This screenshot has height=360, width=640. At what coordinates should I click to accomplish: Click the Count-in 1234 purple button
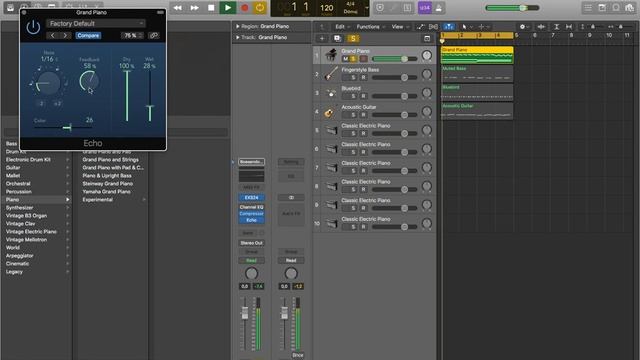click(424, 8)
